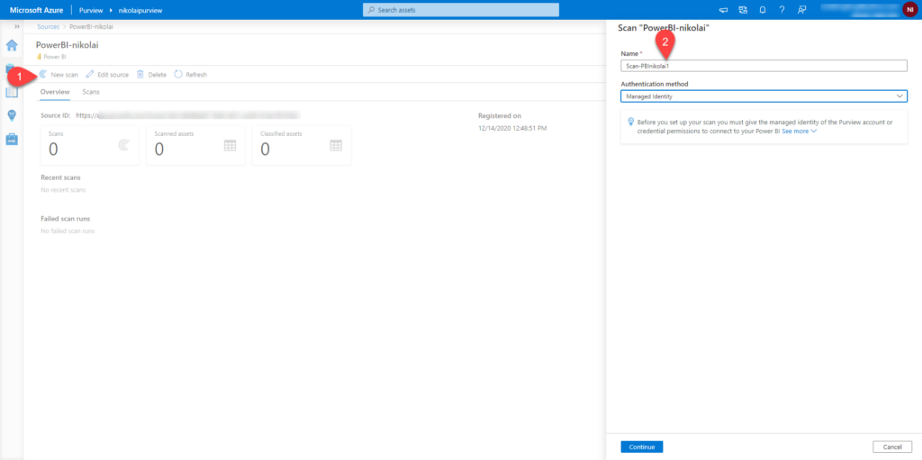Click the Cancel button
This screenshot has width=922, height=460.
(892, 446)
